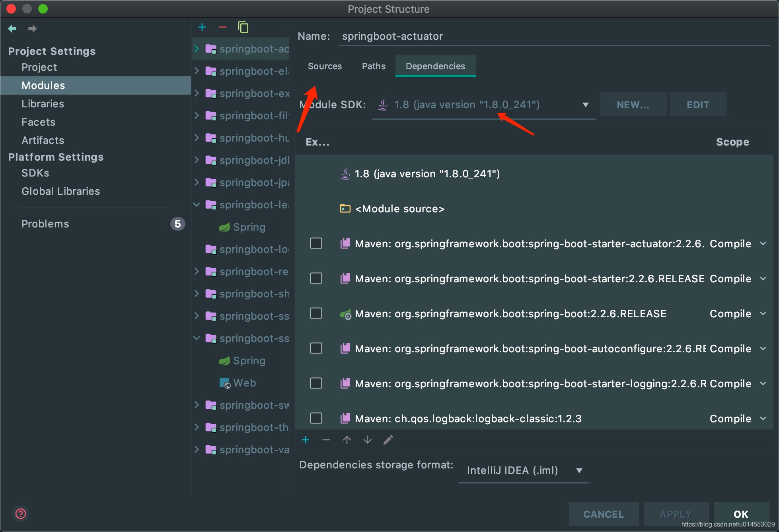Open Libraries in Project Settings
Screen dimensions: 779x532
point(43,104)
